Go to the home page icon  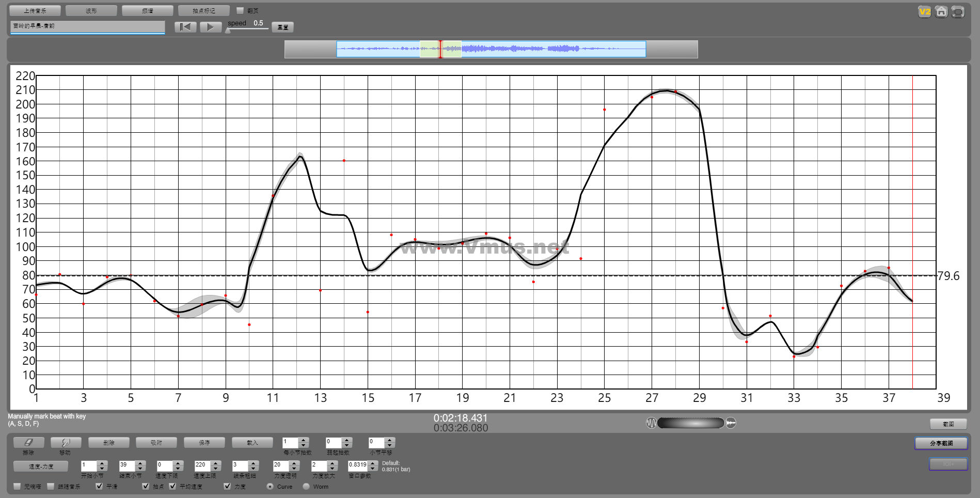pos(941,12)
